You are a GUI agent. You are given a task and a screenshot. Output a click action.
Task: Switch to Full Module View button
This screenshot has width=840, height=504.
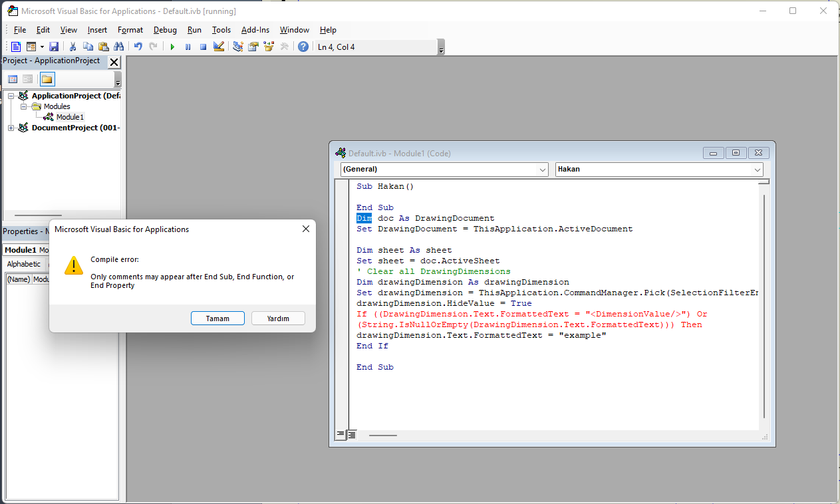click(x=352, y=435)
